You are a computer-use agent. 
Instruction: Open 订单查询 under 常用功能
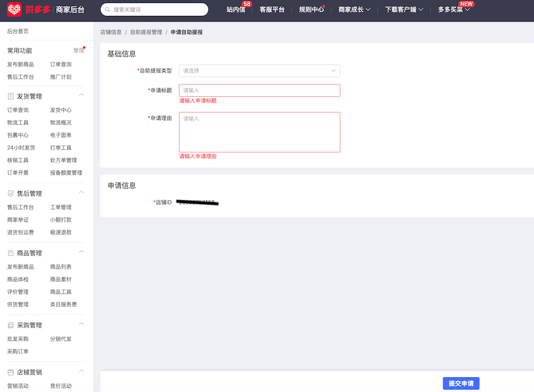(x=61, y=64)
